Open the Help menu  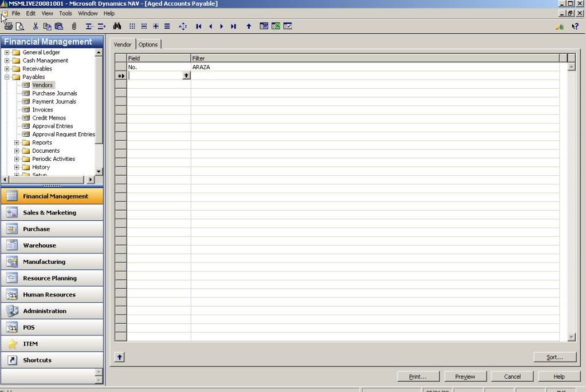point(109,13)
